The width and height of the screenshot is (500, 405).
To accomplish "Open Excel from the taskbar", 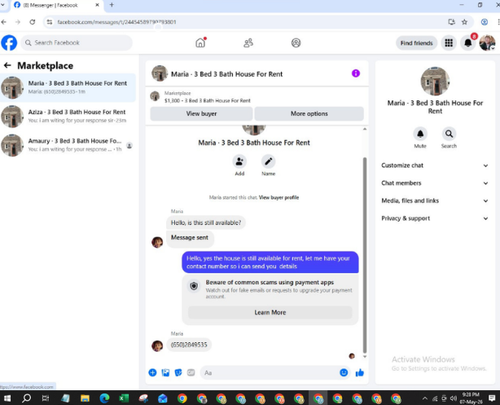I will (x=124, y=398).
